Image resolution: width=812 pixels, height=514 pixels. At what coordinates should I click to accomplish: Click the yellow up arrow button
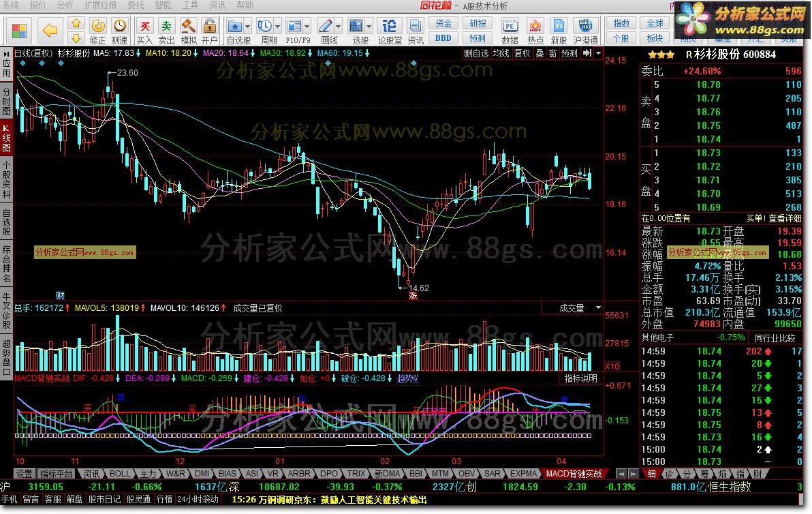pyautogui.click(x=76, y=23)
